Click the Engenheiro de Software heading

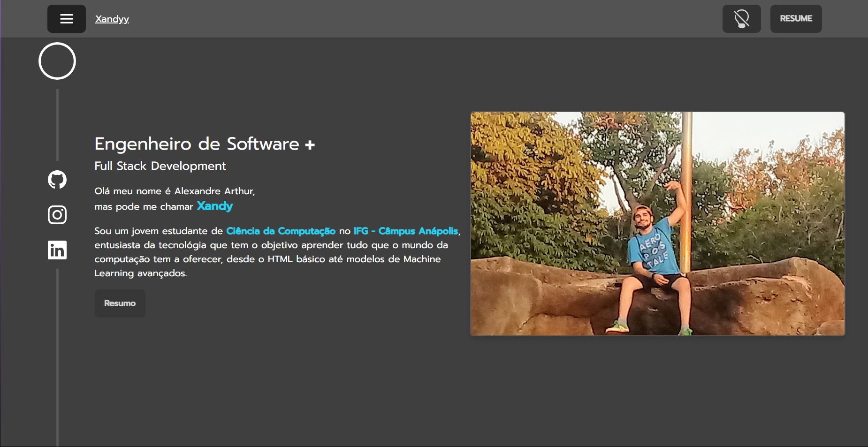point(197,144)
